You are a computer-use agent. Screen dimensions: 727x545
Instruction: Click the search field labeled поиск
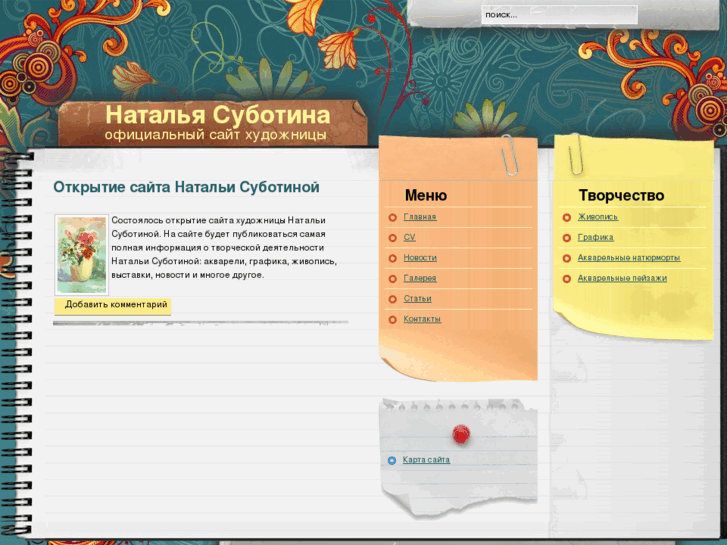point(559,15)
